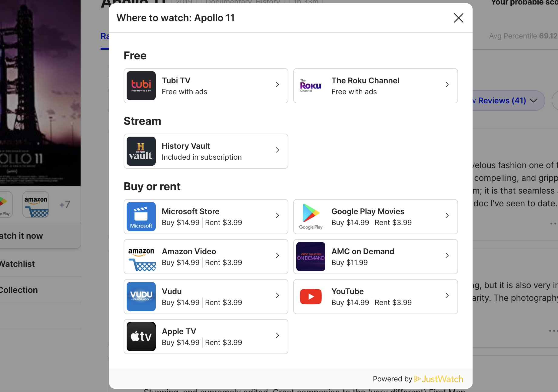Click the JustWatch logo link
The width and height of the screenshot is (558, 392).
[x=439, y=379]
